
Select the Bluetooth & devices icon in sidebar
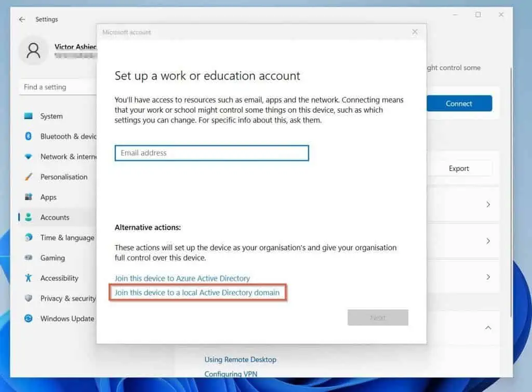[29, 137]
